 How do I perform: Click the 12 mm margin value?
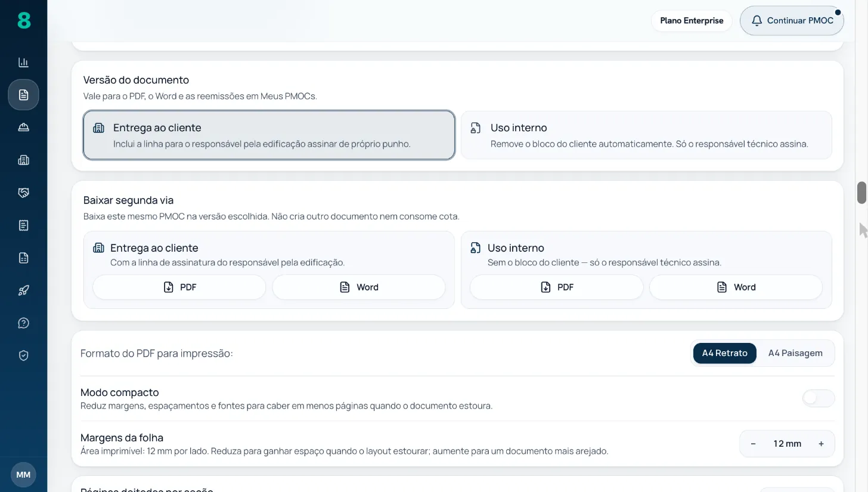tap(787, 444)
